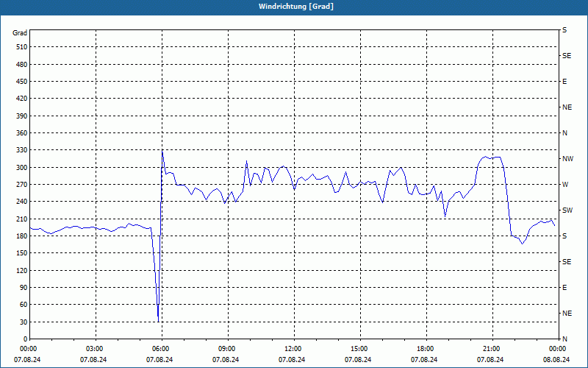The width and height of the screenshot is (588, 368).
Task: Click the 240 y-axis value
Action: tap(22, 202)
